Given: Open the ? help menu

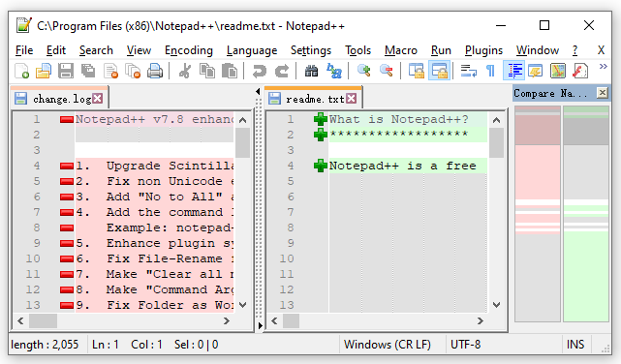Looking at the screenshot, I should click(574, 50).
